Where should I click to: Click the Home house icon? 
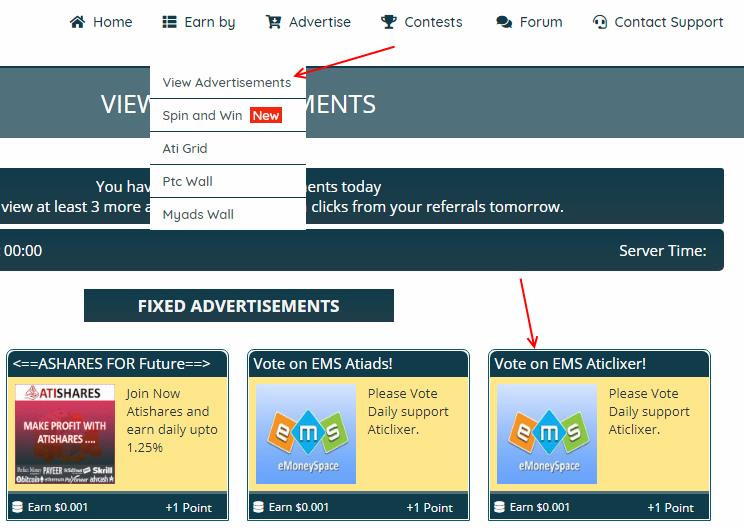click(77, 22)
